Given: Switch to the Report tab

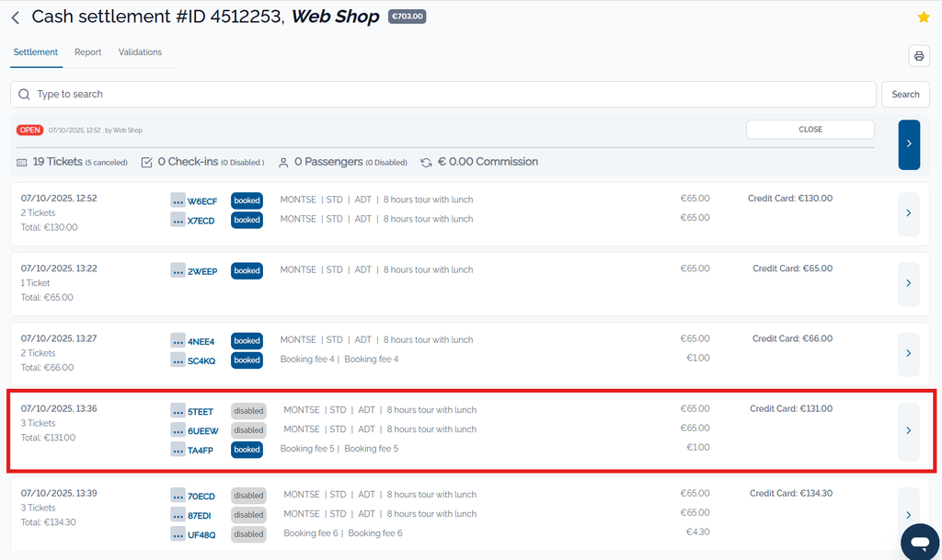Looking at the screenshot, I should pos(88,52).
